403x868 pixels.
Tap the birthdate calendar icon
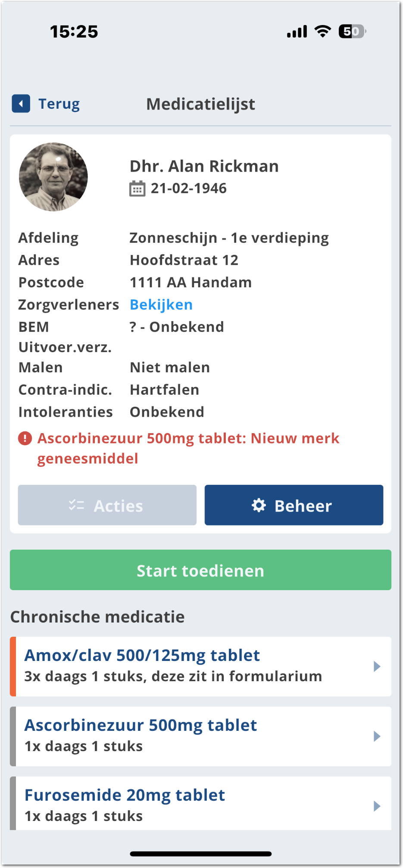137,189
